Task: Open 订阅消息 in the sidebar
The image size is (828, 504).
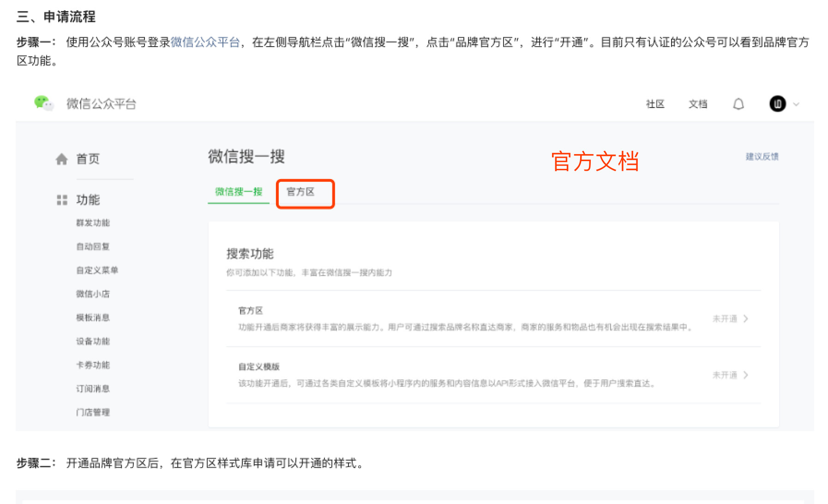Action: (x=93, y=389)
